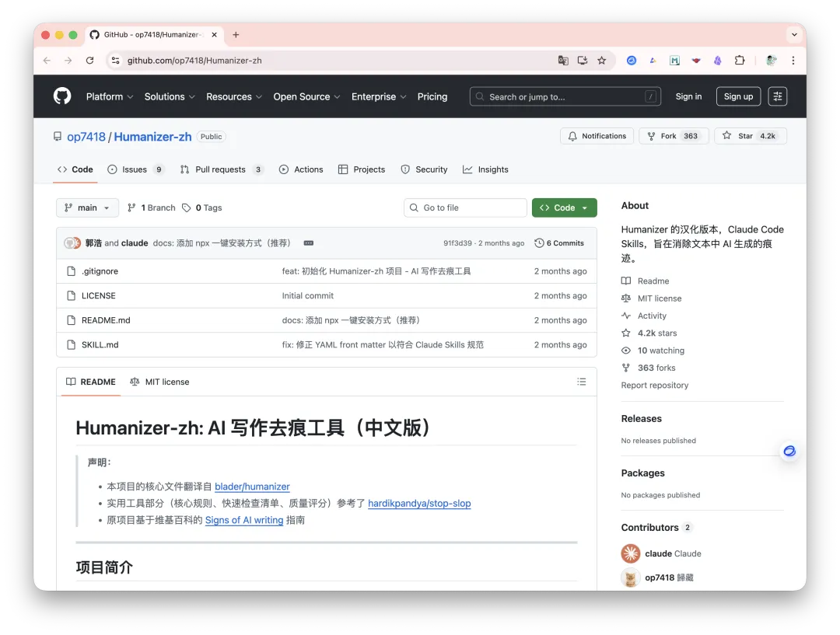Viewport: 840px width, 635px height.
Task: Switch to the Pull requests tab
Action: click(x=222, y=169)
